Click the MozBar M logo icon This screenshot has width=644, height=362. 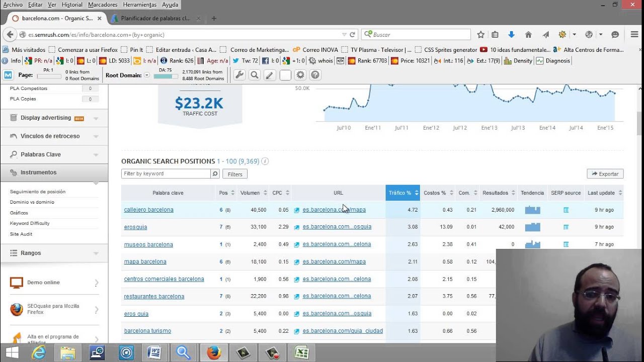coord(8,75)
